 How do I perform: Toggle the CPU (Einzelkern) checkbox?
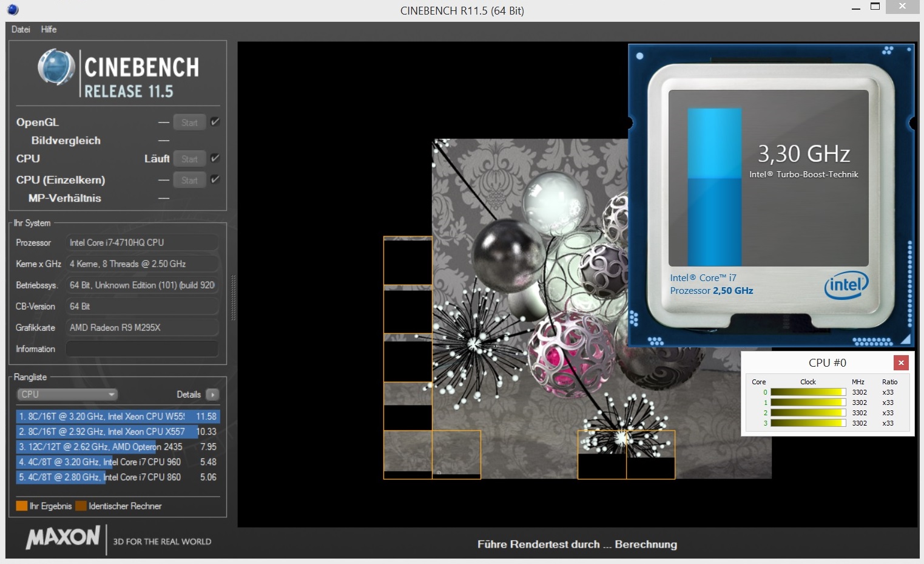click(x=215, y=180)
